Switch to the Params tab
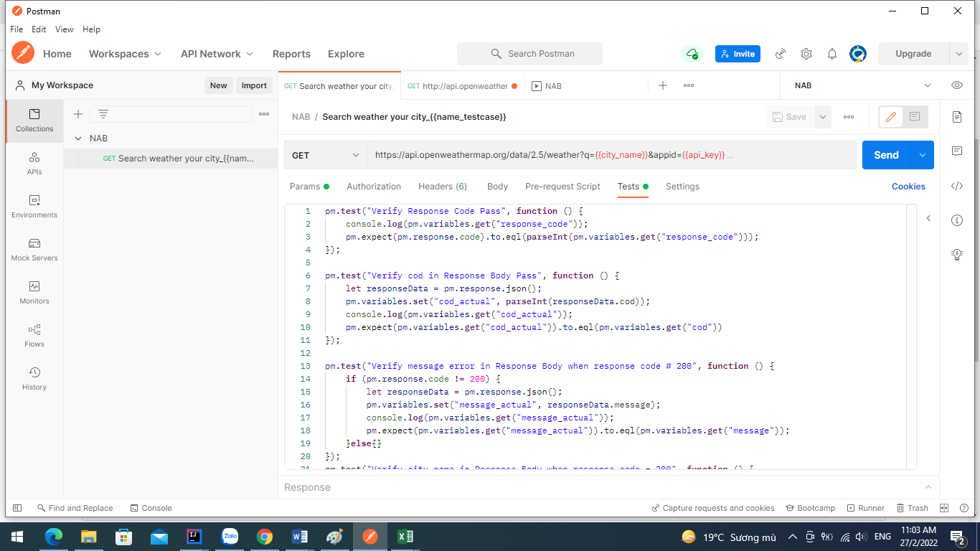This screenshot has height=551, width=980. click(309, 187)
